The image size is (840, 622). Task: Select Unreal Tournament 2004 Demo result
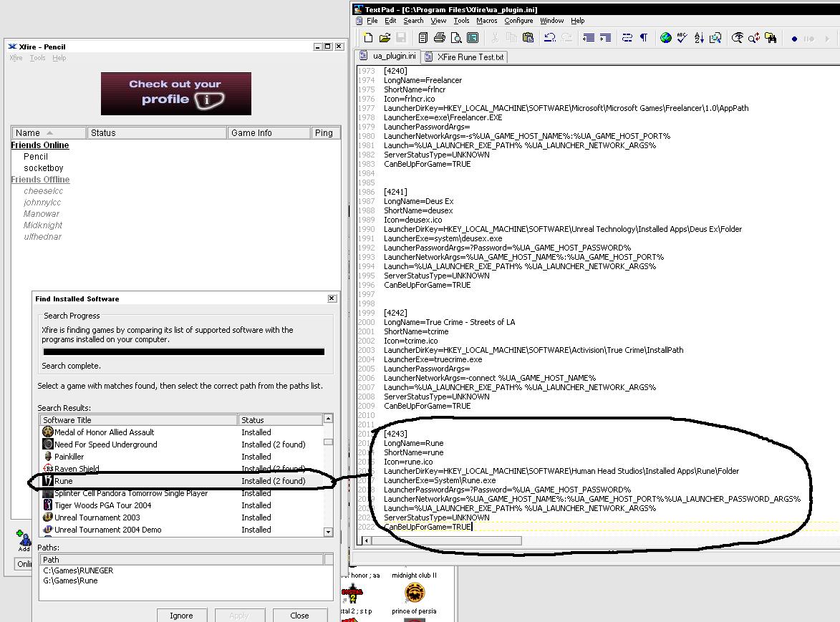tap(182, 530)
